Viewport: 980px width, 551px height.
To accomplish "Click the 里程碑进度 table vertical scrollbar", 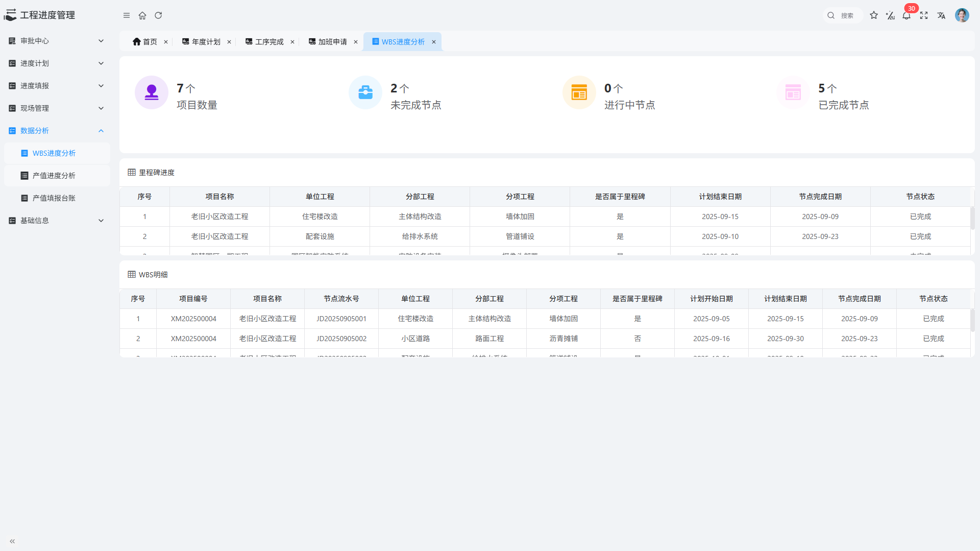I will pos(972,219).
